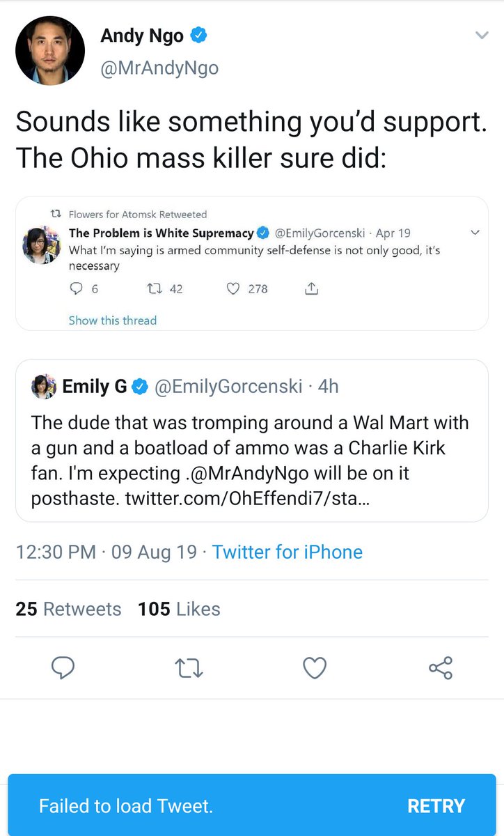Expand the embedded tweet's dropdown arrow
The width and height of the screenshot is (504, 836).
click(x=475, y=233)
